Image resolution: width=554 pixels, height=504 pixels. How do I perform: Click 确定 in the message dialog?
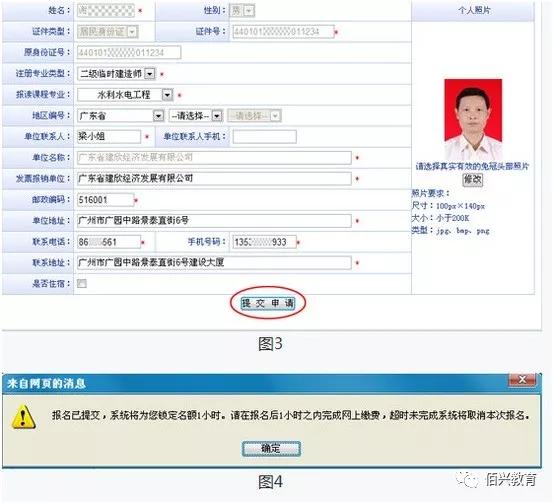[x=271, y=449]
